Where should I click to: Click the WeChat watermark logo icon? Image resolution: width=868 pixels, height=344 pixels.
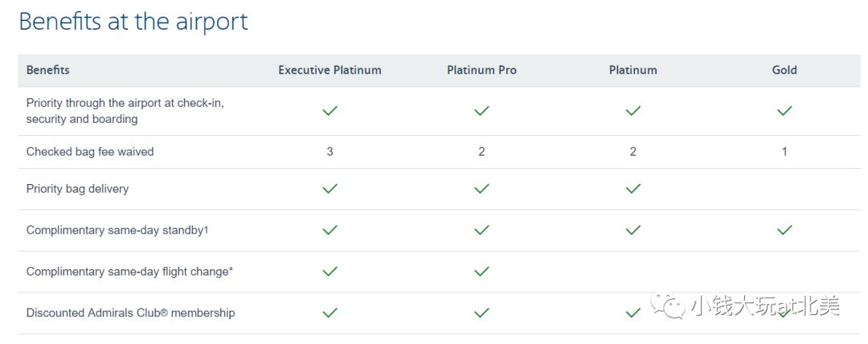pos(666,305)
